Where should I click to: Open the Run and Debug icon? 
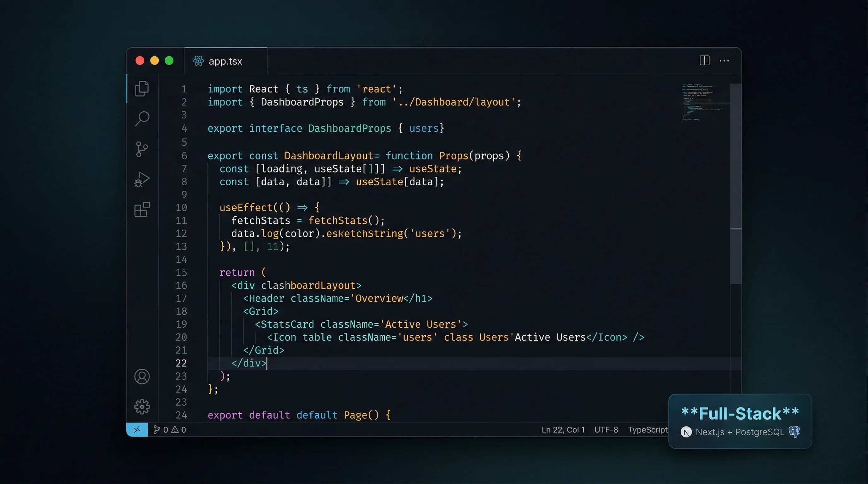click(142, 179)
